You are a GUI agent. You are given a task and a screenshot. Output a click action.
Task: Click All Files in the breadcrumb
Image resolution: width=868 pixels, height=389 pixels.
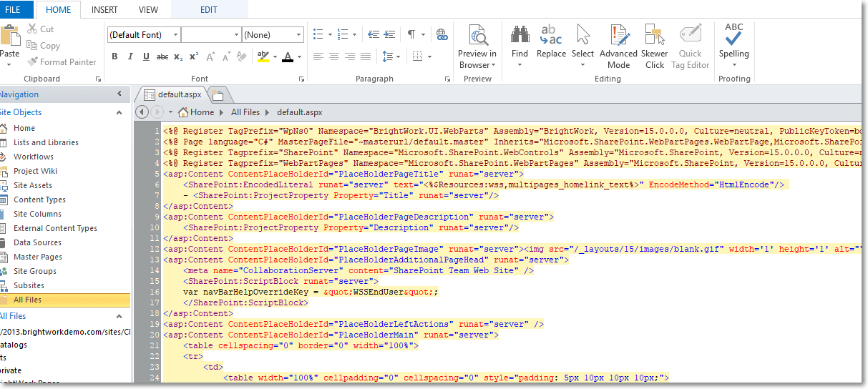coord(245,112)
